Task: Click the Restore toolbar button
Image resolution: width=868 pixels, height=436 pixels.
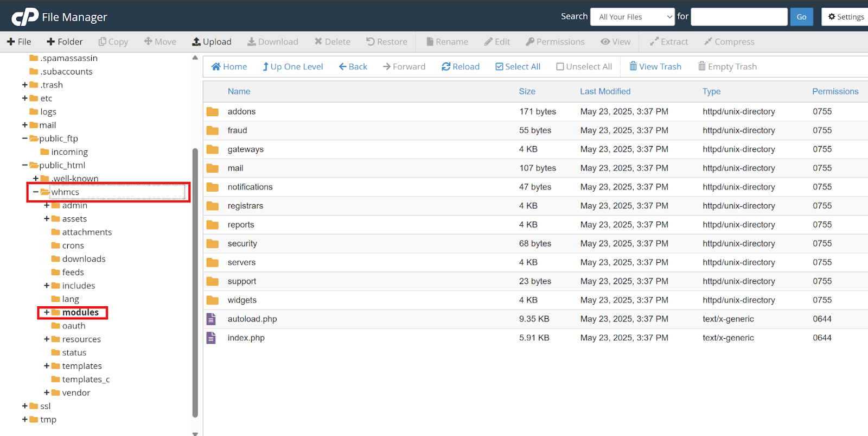Action: 387,42
